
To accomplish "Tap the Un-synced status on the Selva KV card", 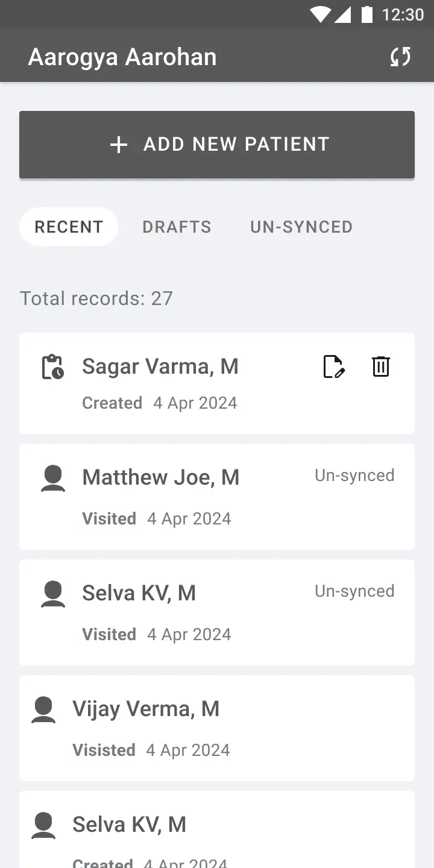I will pos(354,591).
